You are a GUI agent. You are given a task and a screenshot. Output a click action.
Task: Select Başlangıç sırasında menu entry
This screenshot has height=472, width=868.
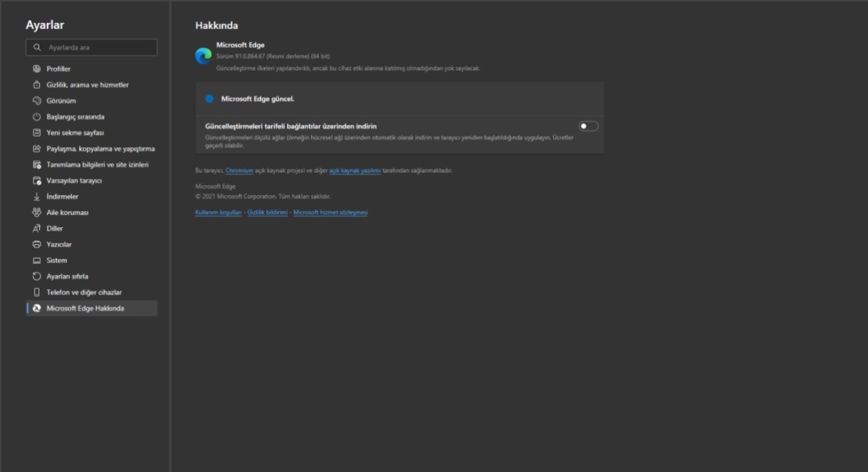pyautogui.click(x=71, y=116)
